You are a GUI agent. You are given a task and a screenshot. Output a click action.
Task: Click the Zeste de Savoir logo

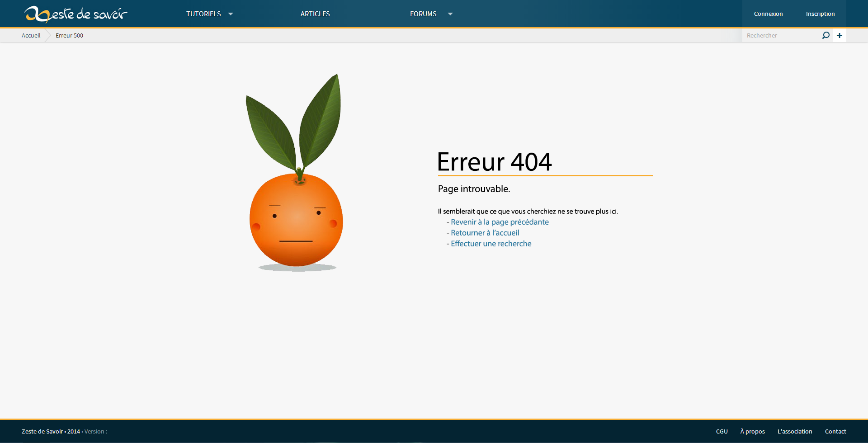[76, 14]
